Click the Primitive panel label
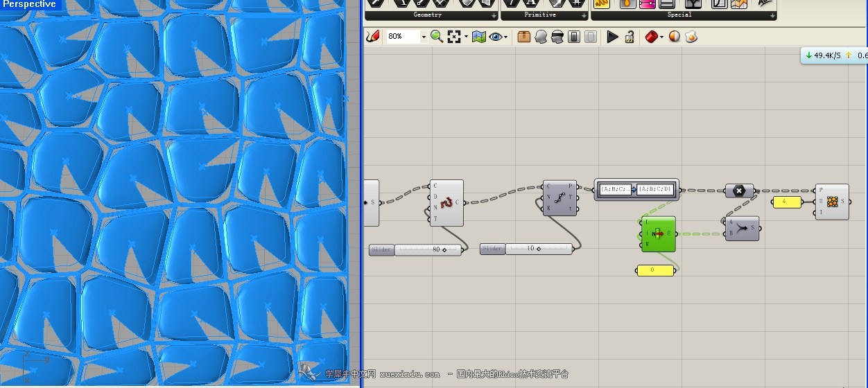 click(x=540, y=15)
